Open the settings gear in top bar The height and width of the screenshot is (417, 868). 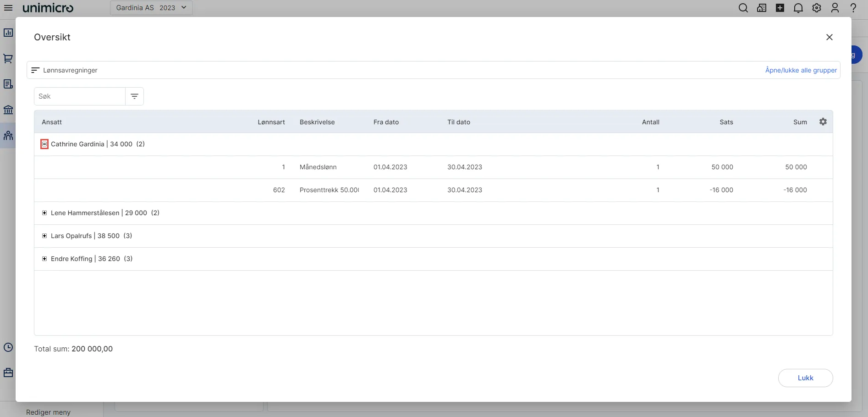pyautogui.click(x=817, y=8)
